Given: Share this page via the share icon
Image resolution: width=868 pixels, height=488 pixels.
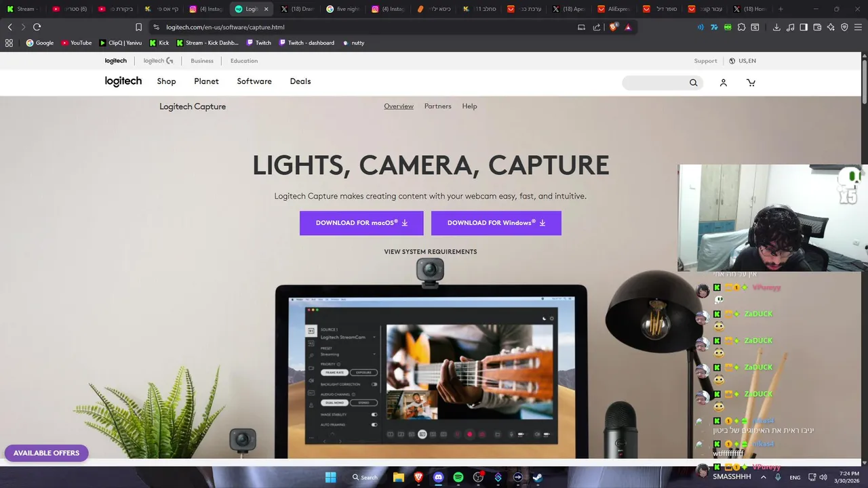Looking at the screenshot, I should 597,27.
